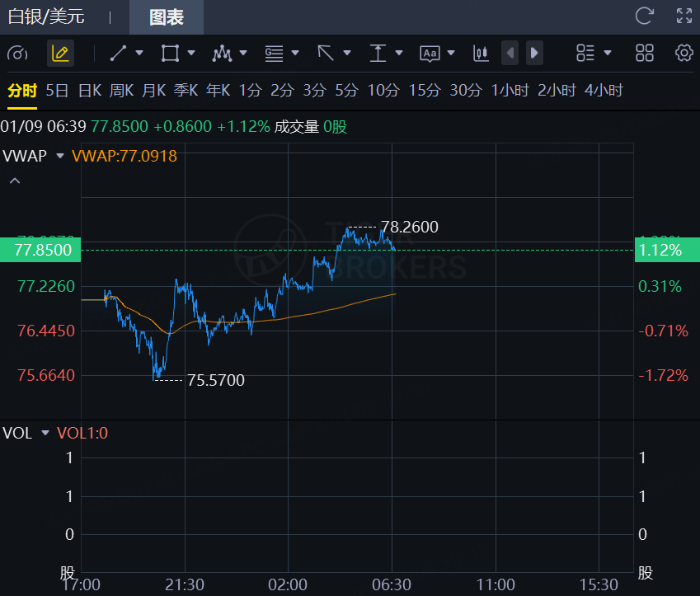Open the four-grid layout view
Image resolution: width=700 pixels, height=596 pixels.
tap(645, 54)
